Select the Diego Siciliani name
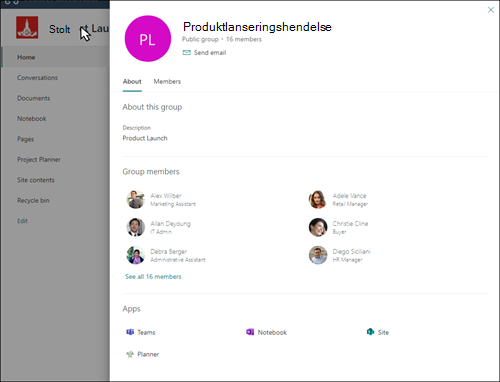Viewport: 500px width, 382px height. (352, 252)
